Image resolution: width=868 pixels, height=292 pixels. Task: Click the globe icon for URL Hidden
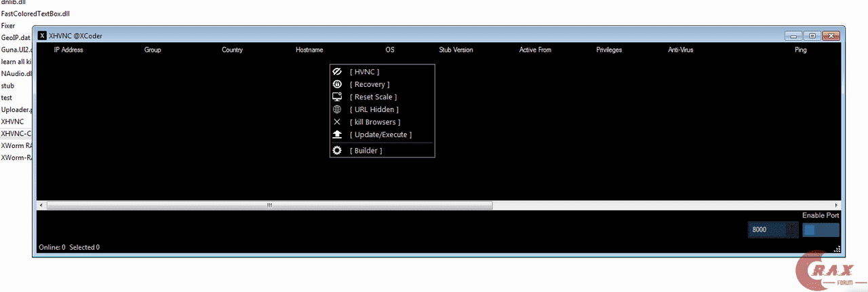[337, 109]
